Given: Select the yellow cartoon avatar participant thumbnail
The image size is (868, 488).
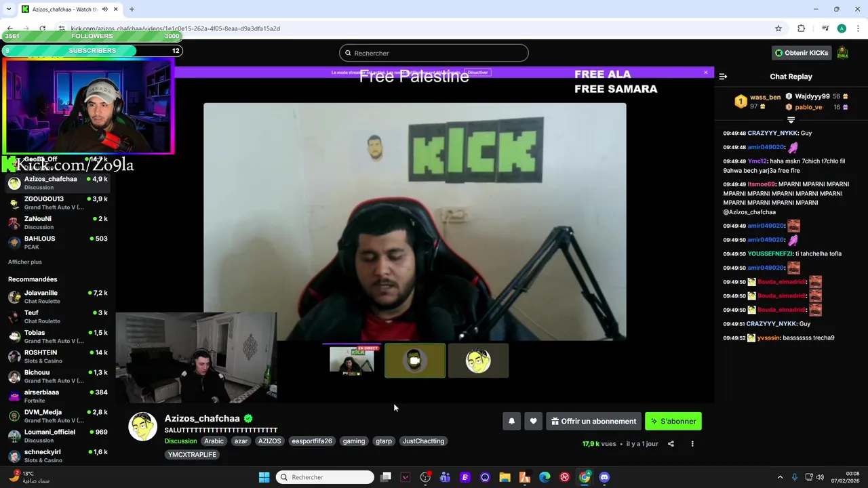Looking at the screenshot, I should [x=478, y=361].
